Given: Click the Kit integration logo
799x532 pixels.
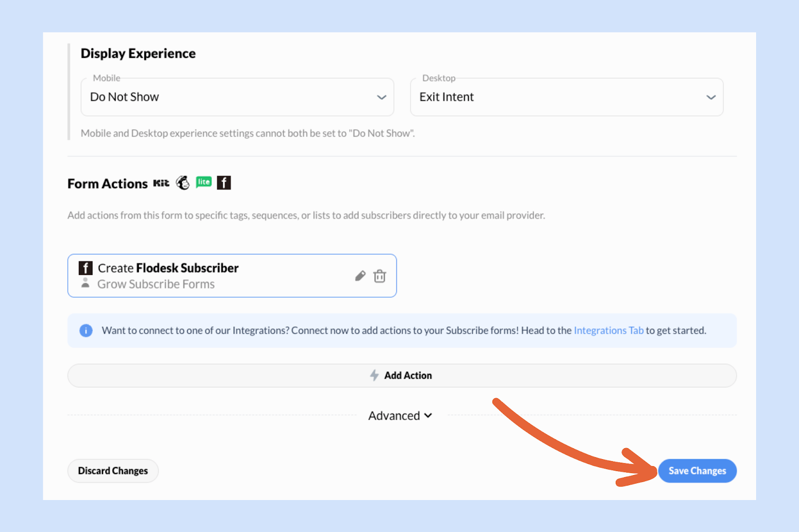Looking at the screenshot, I should click(161, 183).
